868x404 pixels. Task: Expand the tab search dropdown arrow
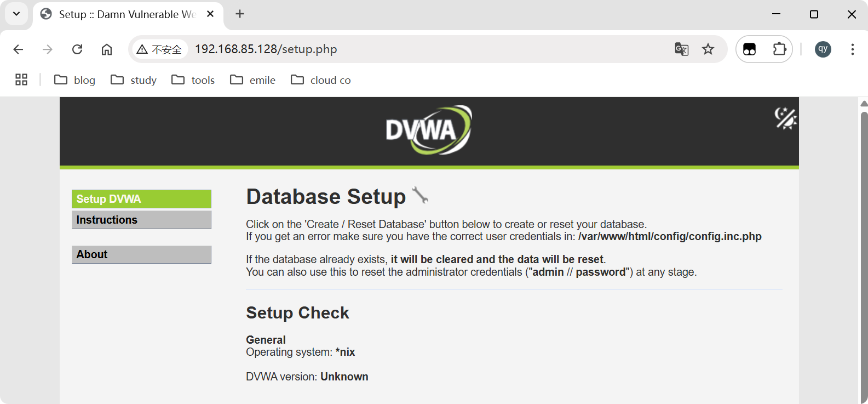pyautogui.click(x=16, y=14)
